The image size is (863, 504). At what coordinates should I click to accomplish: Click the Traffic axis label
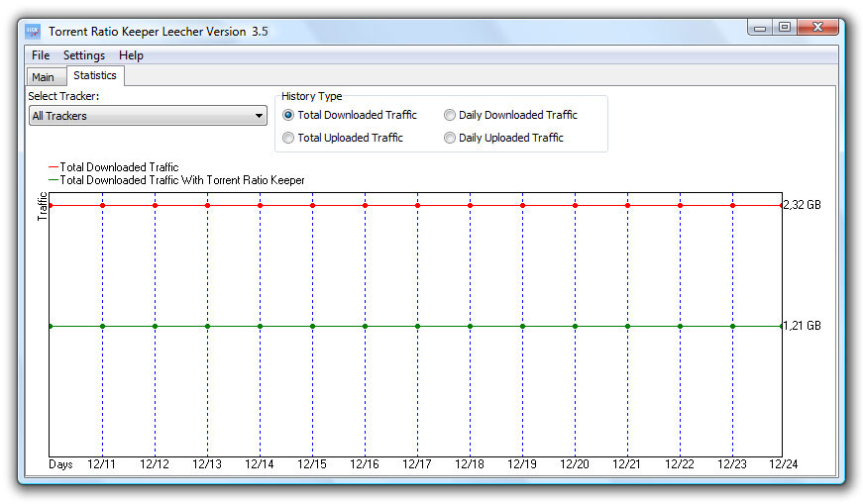coord(42,206)
